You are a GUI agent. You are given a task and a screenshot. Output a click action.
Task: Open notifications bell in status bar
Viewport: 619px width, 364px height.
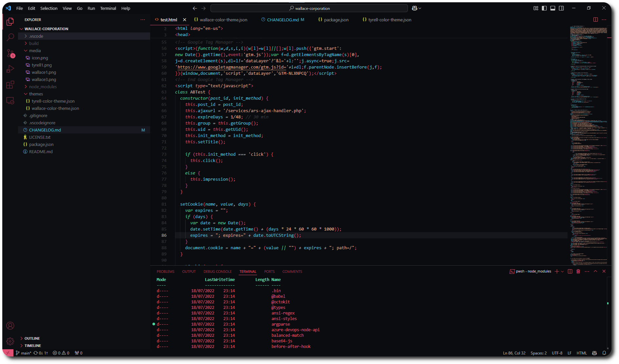604,353
